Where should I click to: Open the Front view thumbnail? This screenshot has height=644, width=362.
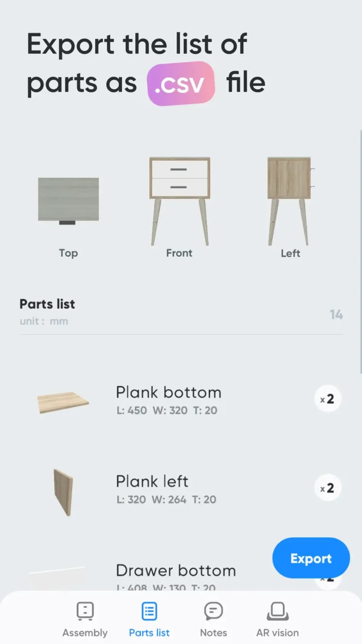180,201
